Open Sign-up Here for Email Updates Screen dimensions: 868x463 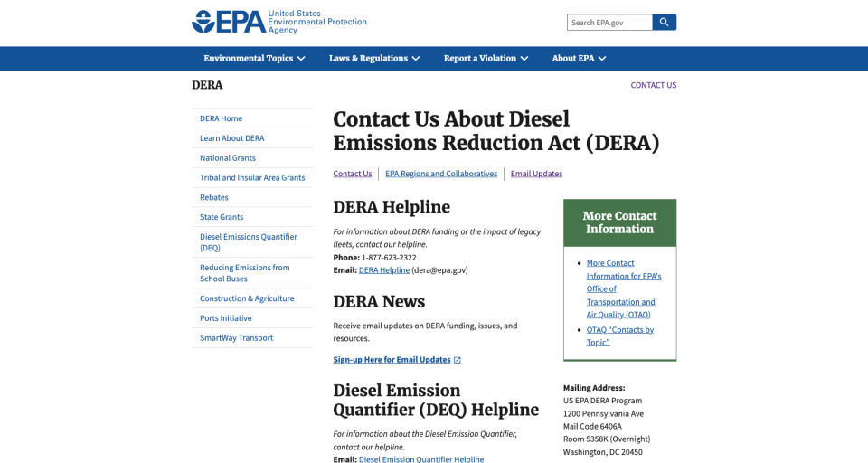tap(392, 360)
